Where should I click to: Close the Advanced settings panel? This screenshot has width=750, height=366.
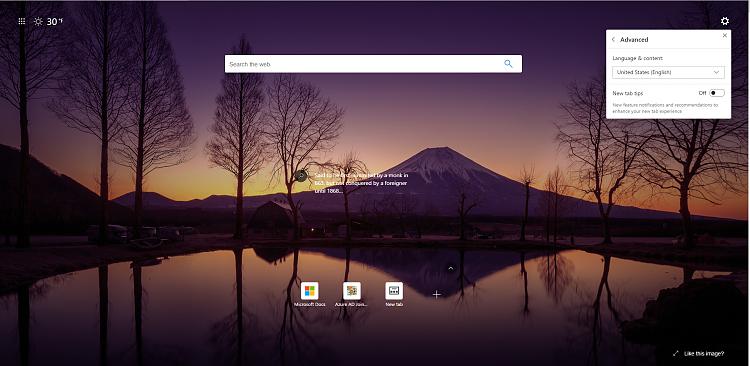point(725,35)
